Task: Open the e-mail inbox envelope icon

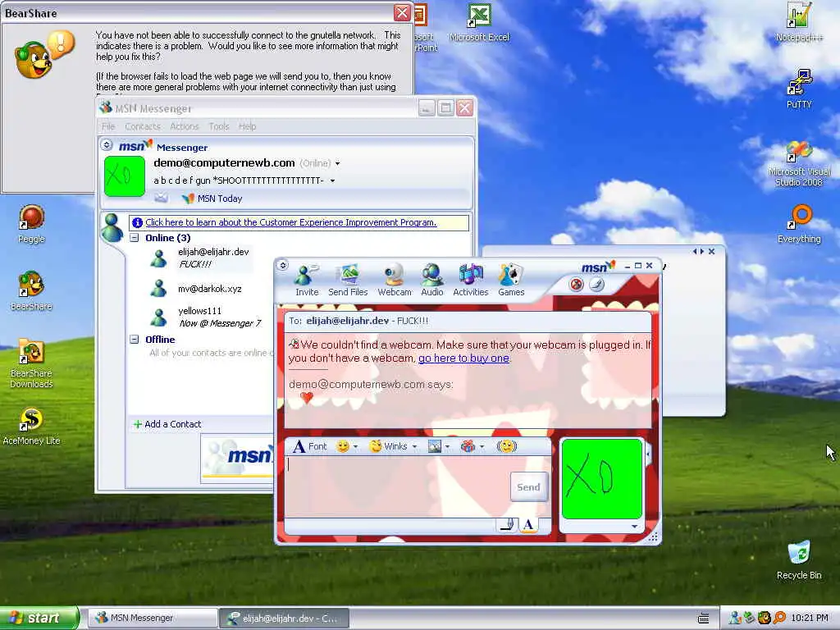Action: (x=162, y=199)
